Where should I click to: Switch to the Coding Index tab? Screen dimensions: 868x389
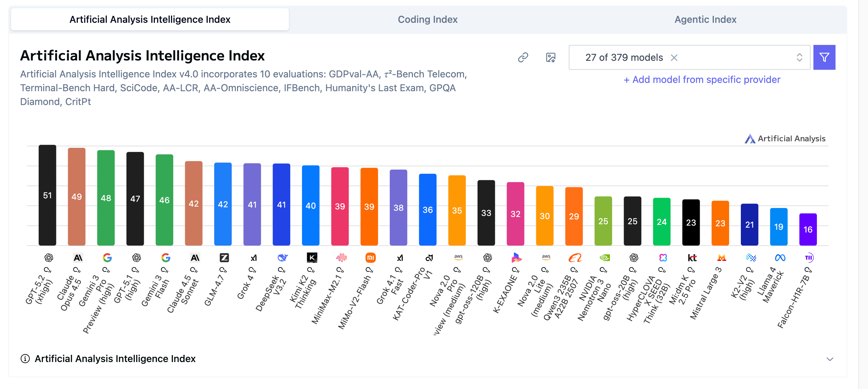pyautogui.click(x=427, y=19)
